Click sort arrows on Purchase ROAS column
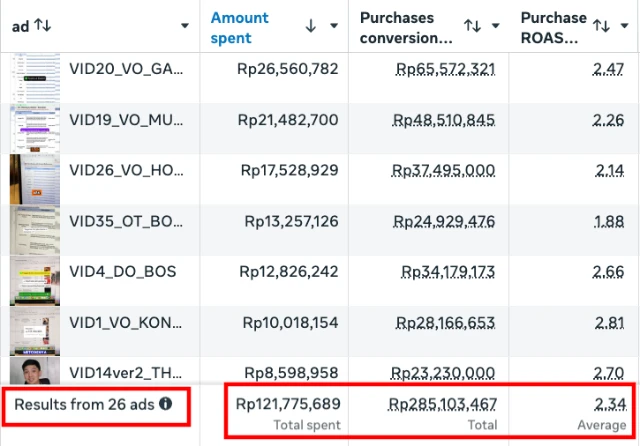Image resolution: width=640 pixels, height=446 pixels. [601, 27]
